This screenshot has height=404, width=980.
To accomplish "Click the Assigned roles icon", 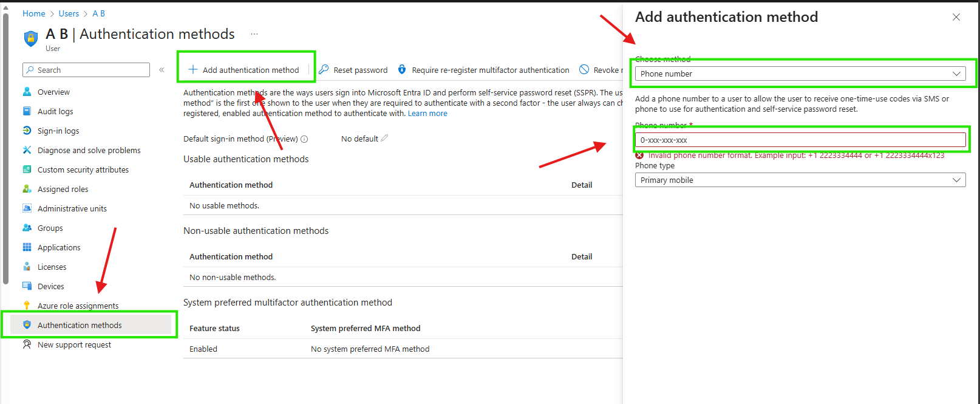I will pyautogui.click(x=27, y=189).
